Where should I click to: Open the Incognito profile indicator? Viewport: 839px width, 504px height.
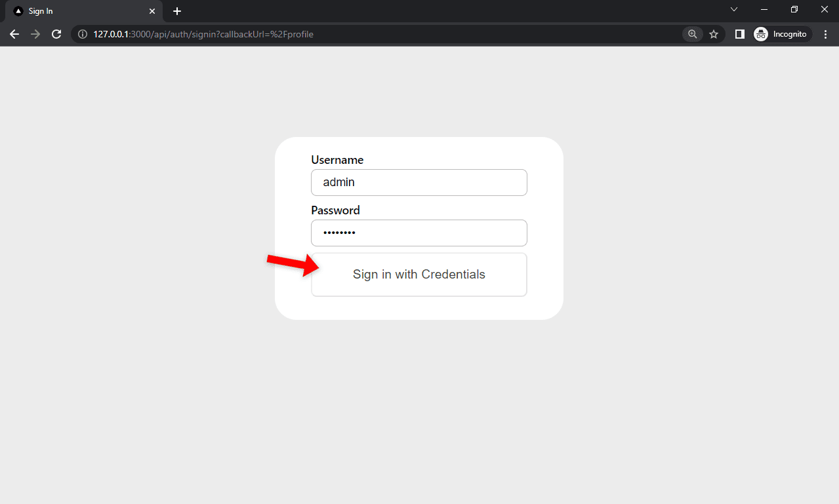pyautogui.click(x=782, y=34)
